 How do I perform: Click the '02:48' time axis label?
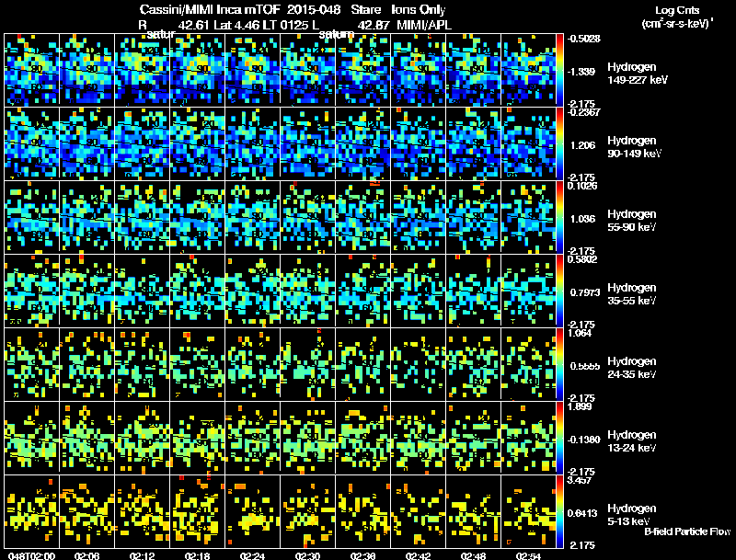click(473, 556)
